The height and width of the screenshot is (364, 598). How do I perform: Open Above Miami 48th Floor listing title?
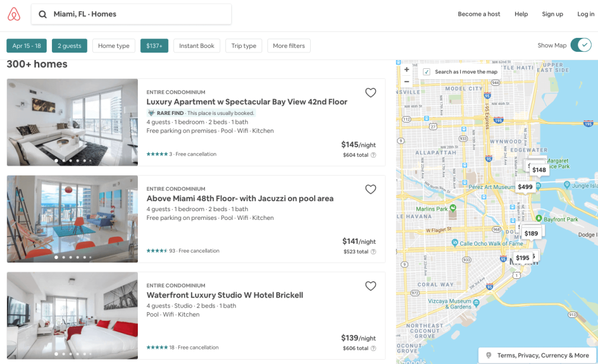pos(240,198)
